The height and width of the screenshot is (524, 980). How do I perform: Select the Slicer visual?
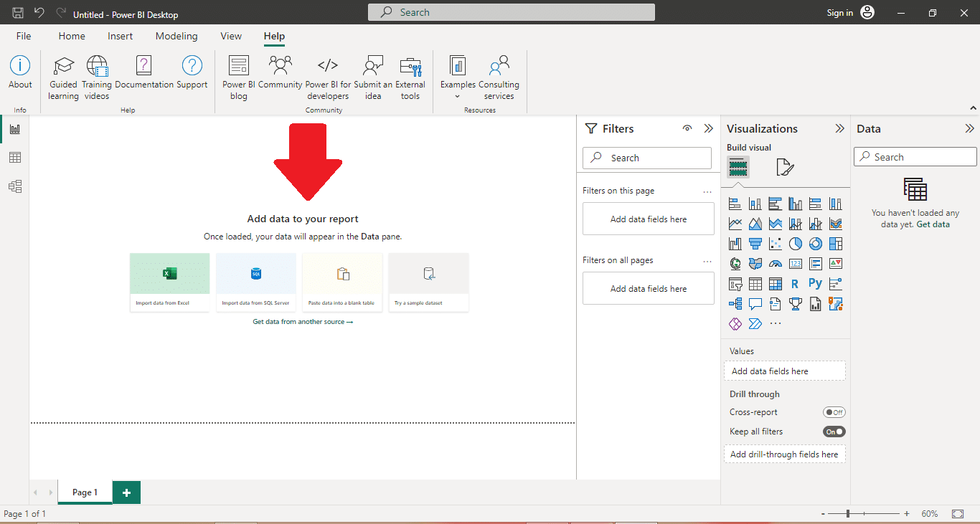click(735, 284)
